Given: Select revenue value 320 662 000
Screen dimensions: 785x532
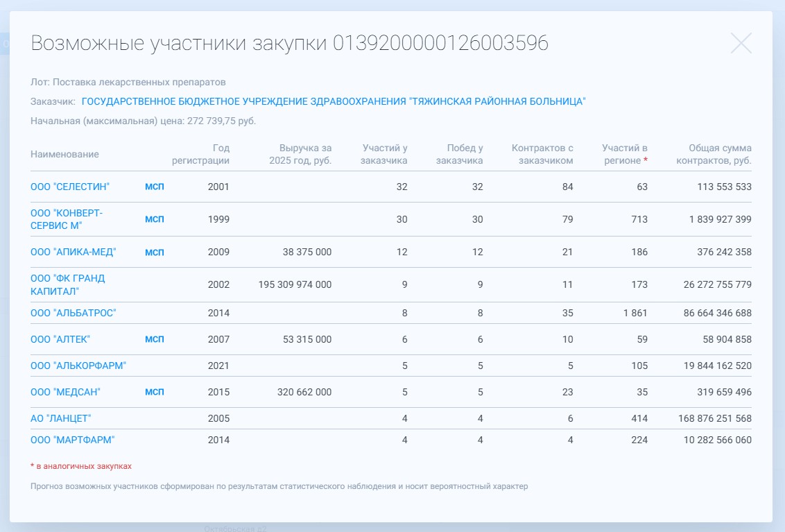Looking at the screenshot, I should point(304,393).
